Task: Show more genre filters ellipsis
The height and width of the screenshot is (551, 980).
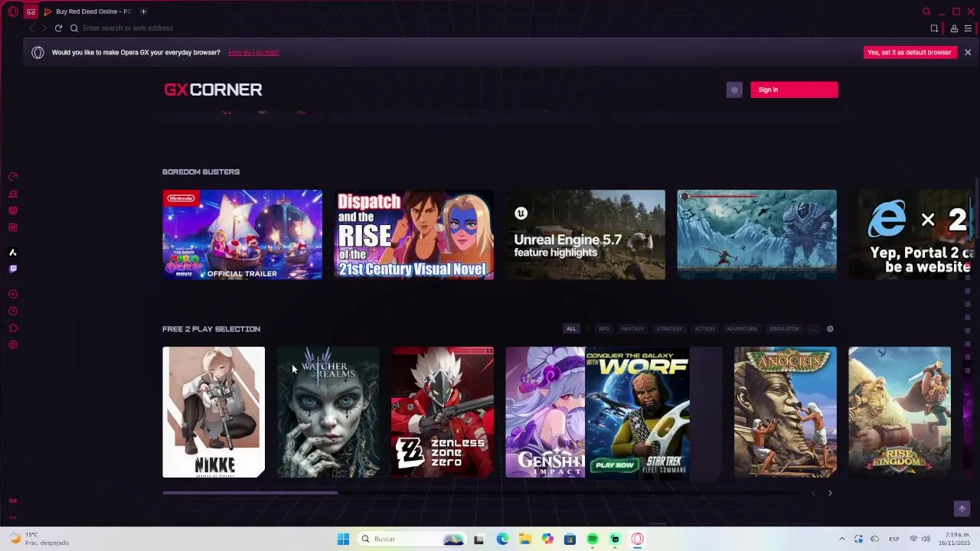Action: tap(813, 329)
